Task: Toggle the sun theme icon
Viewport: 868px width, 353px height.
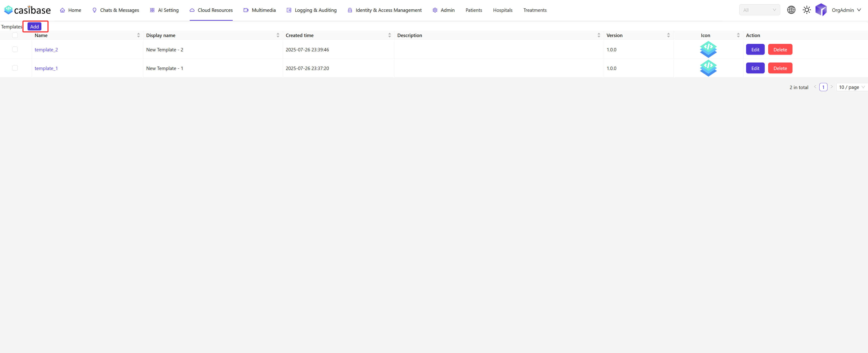Action: [x=806, y=10]
